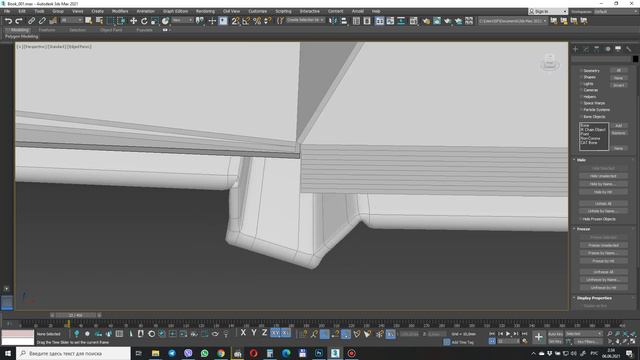Toggle Particle Systems checkbox

581,110
